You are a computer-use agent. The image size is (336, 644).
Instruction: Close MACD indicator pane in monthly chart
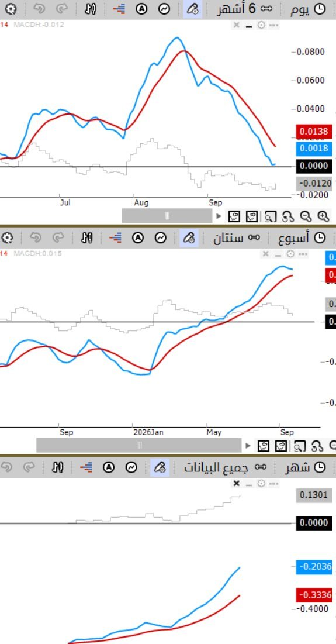[x=236, y=484]
